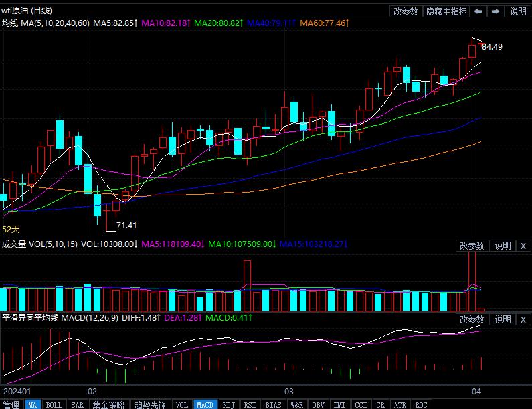Click the left arrow navigation button
Viewport: 532px width, 409px height.
(x=478, y=11)
